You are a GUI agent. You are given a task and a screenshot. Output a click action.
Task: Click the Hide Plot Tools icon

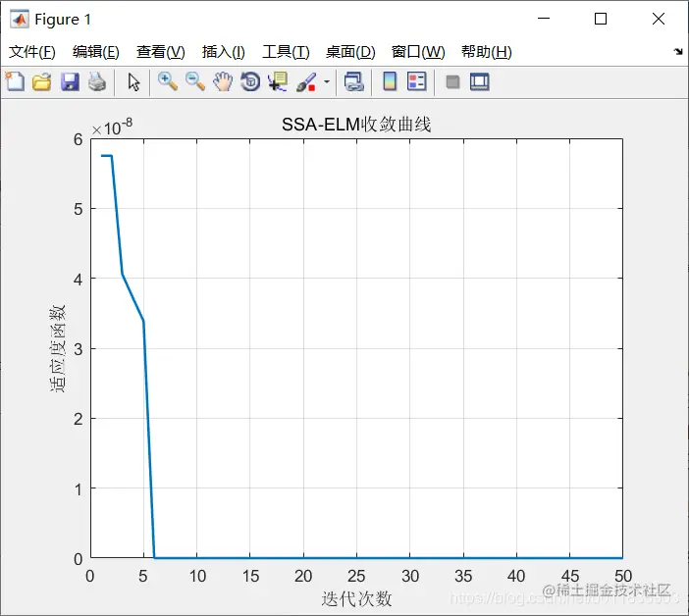tap(452, 82)
